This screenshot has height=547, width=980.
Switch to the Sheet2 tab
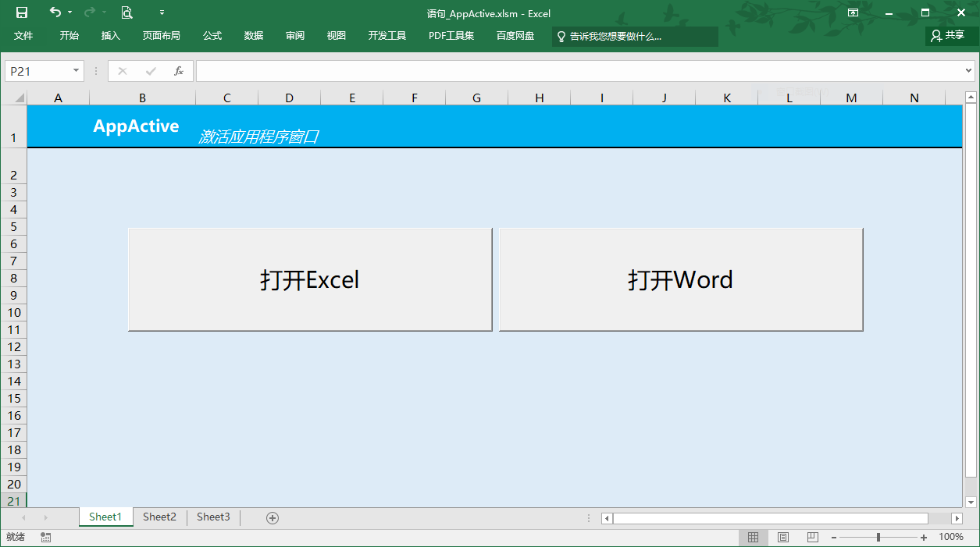tap(159, 517)
